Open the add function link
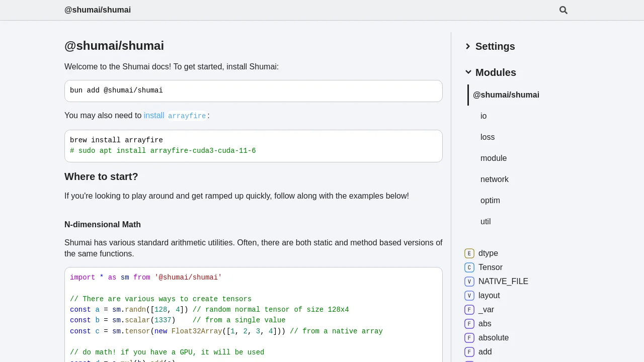The image size is (644, 362). pos(485,352)
